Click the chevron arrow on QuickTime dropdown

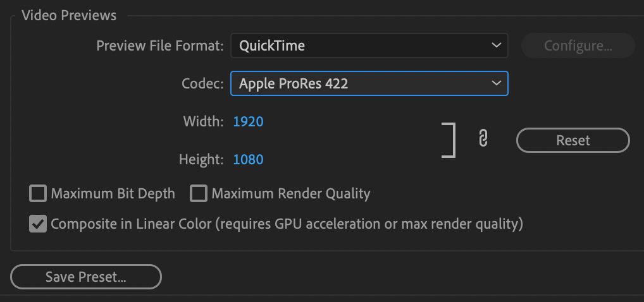pyautogui.click(x=496, y=45)
